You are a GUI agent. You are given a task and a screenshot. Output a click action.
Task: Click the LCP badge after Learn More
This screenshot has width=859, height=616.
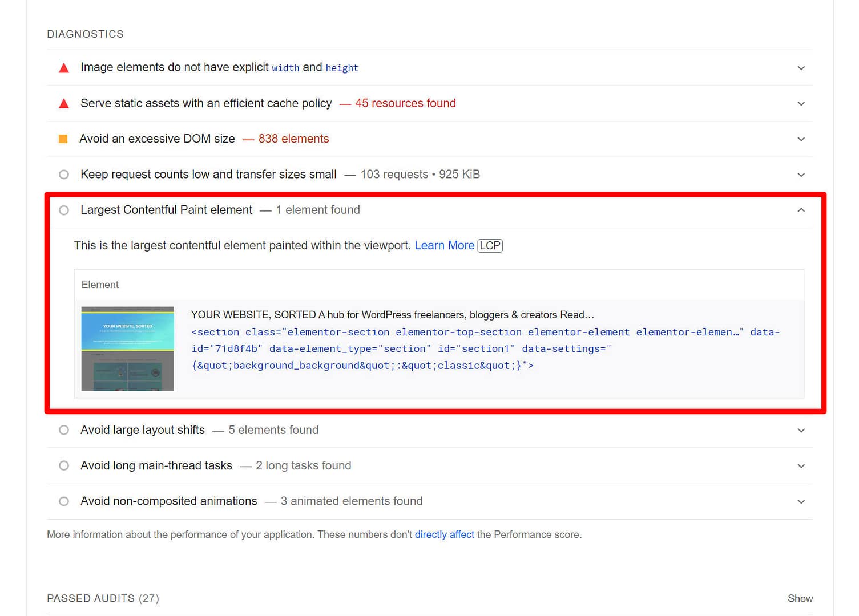[491, 245]
